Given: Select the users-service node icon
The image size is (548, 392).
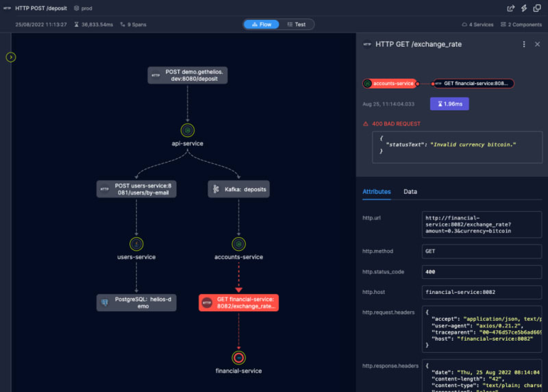Looking at the screenshot, I should 136,243.
